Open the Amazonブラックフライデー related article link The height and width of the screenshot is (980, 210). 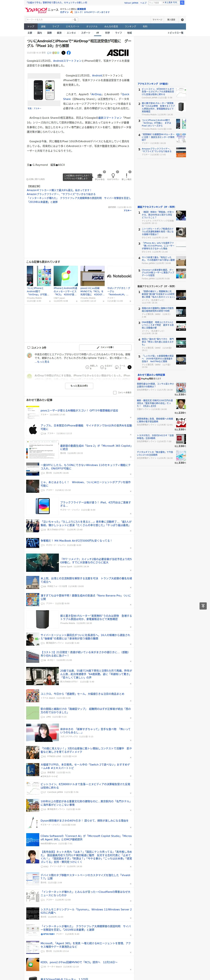tap(61, 194)
